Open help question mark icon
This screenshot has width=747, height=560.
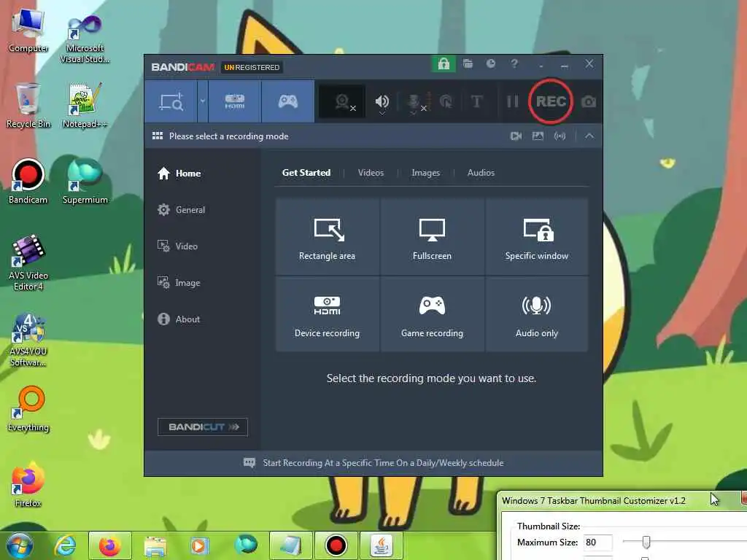pyautogui.click(x=514, y=64)
